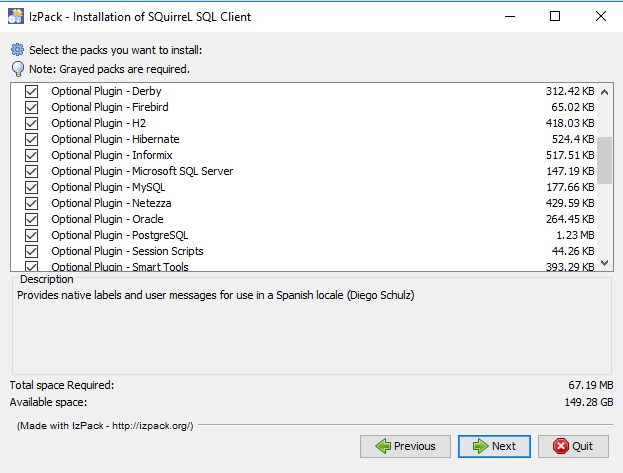
Task: Click the 67.19 MB total space value
Action: [590, 385]
